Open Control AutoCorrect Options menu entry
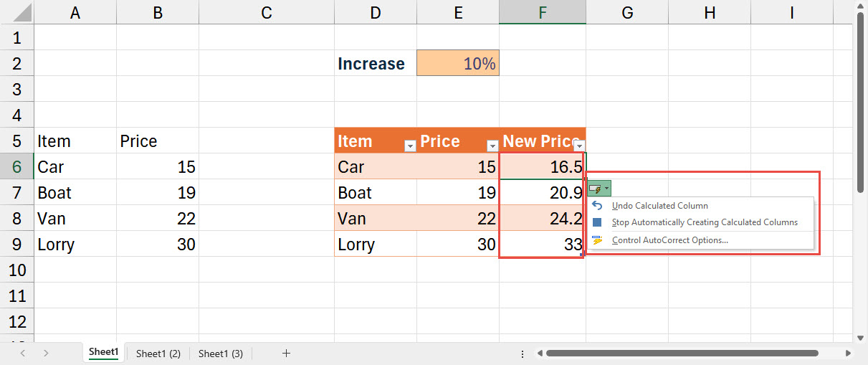This screenshot has height=365, width=868. point(669,240)
